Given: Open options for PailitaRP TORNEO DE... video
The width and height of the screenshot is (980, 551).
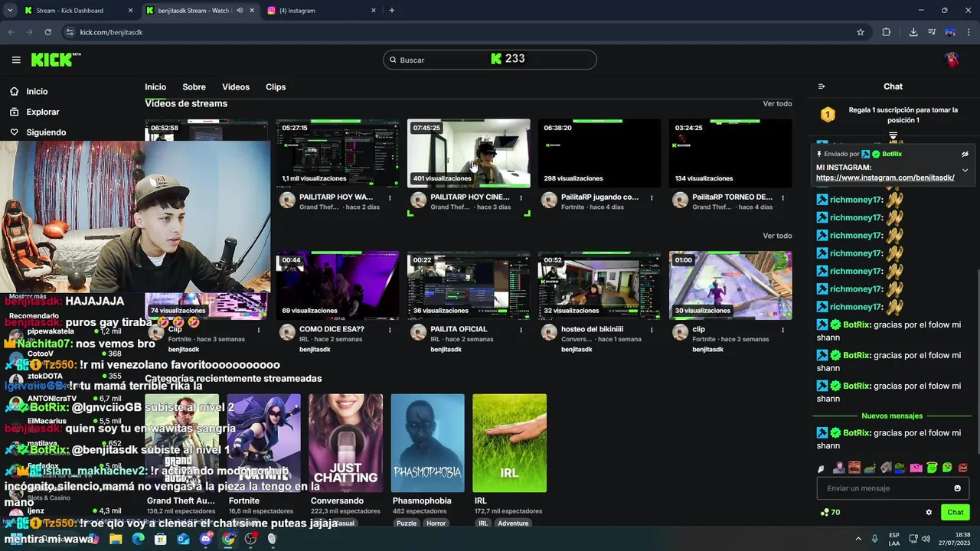Looking at the screenshot, I should pyautogui.click(x=782, y=197).
